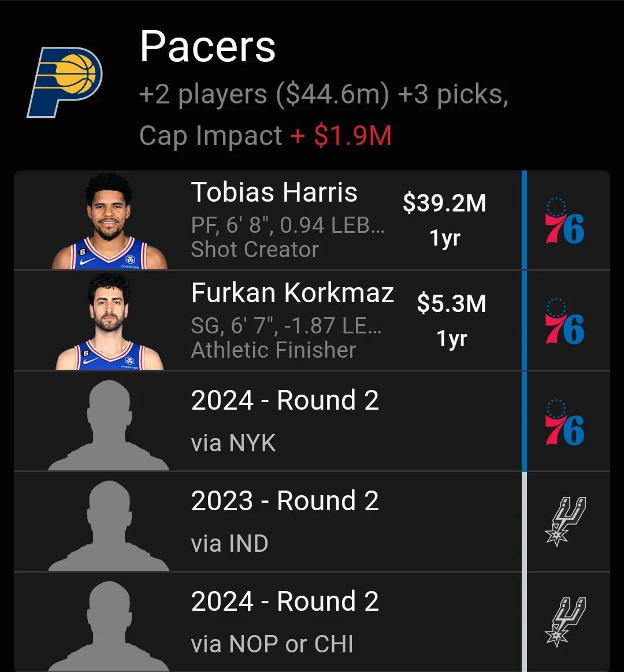Viewport: 624px width, 672px height.
Task: Select the Furkan Korkmaz player name
Action: click(x=292, y=293)
